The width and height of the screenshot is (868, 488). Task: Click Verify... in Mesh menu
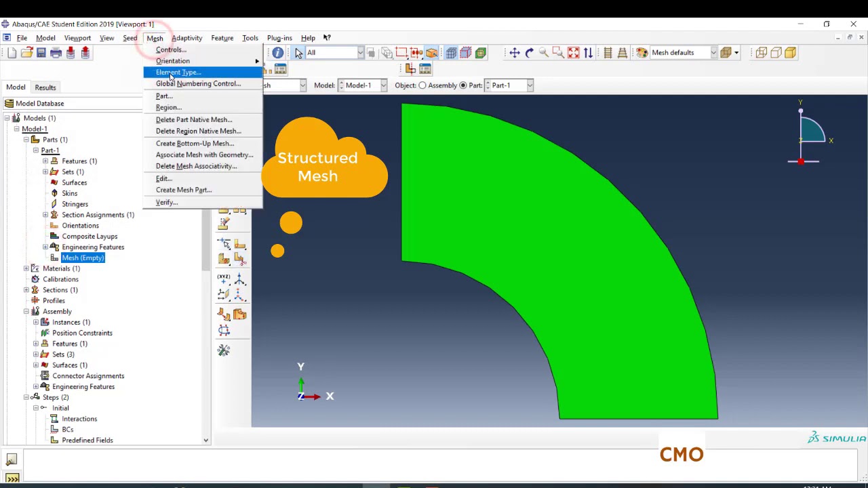(203, 203)
